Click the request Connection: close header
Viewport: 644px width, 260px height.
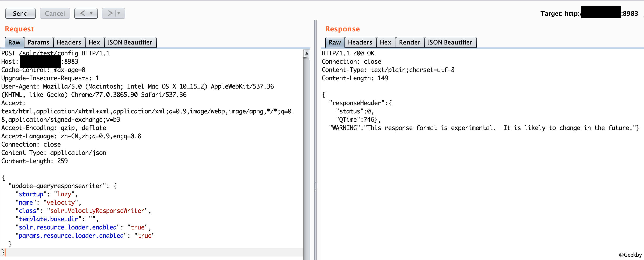pyautogui.click(x=31, y=144)
